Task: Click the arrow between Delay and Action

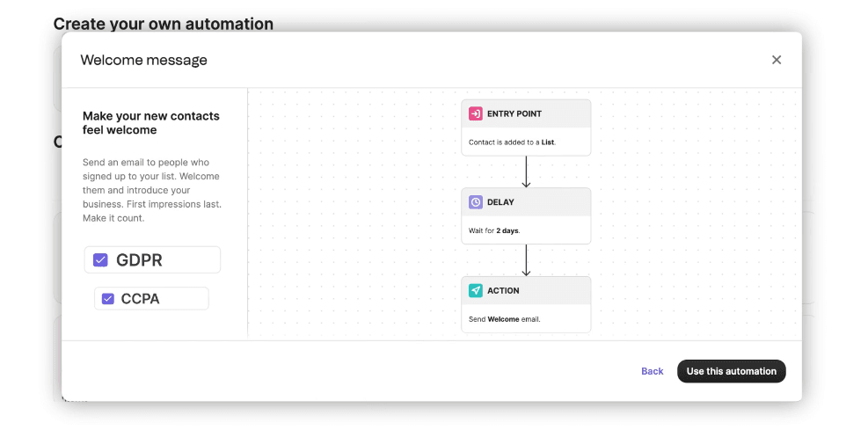Action: [526, 260]
